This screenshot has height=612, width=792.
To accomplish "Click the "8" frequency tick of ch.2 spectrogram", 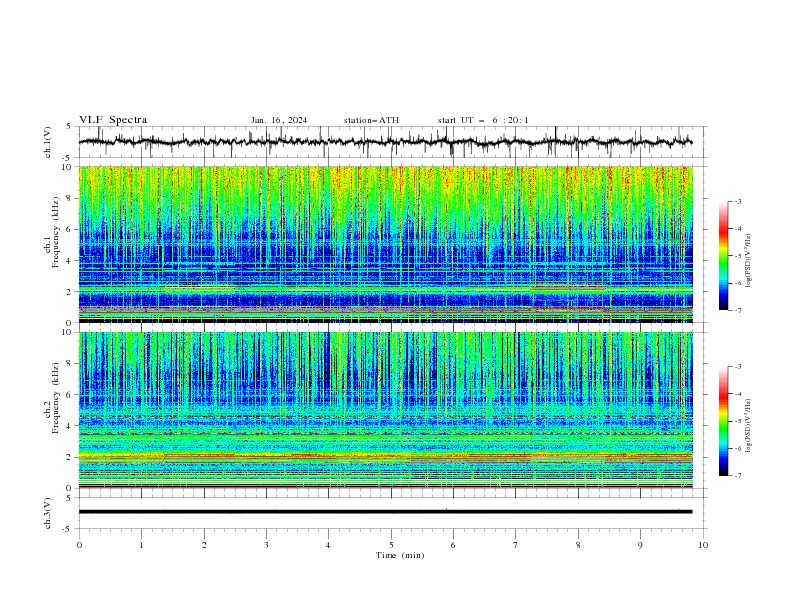I will pos(70,364).
